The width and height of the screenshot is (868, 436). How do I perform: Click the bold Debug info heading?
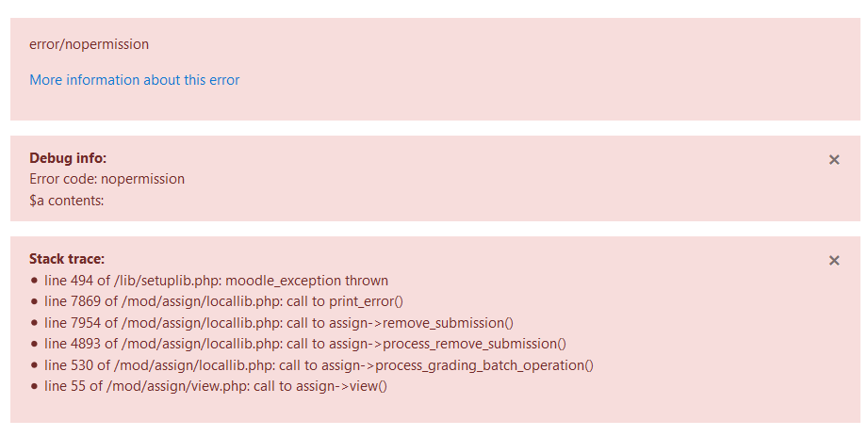(68, 158)
